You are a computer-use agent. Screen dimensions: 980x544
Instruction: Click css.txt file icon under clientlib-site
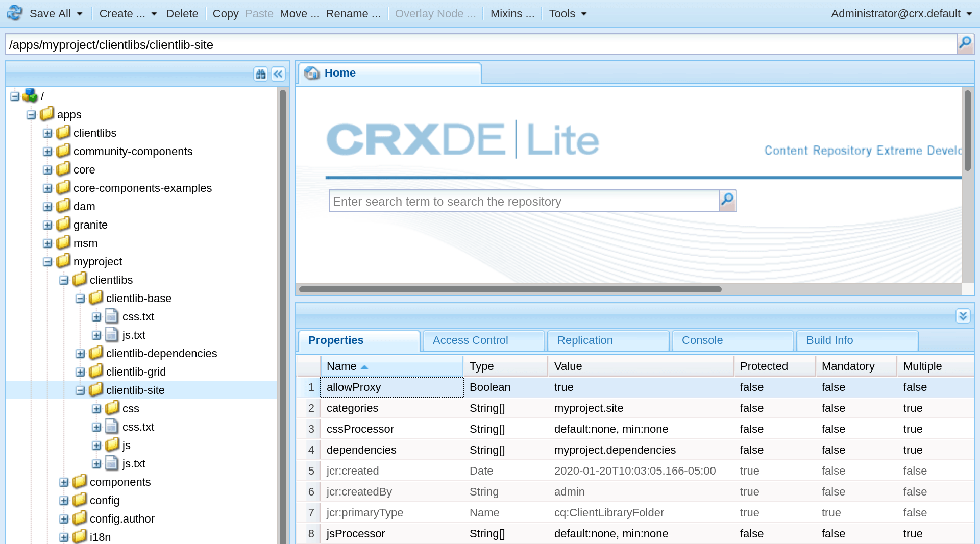[x=112, y=426]
